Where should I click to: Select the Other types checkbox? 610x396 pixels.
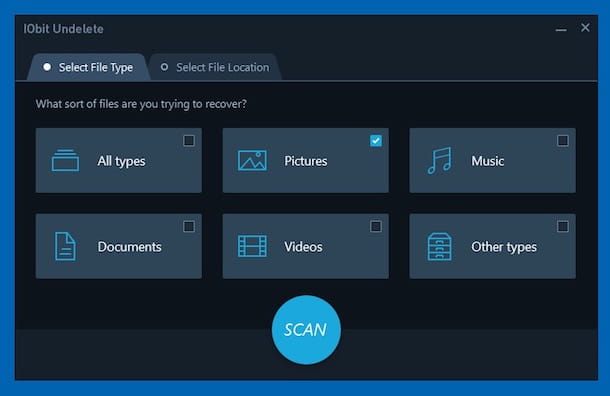click(563, 226)
